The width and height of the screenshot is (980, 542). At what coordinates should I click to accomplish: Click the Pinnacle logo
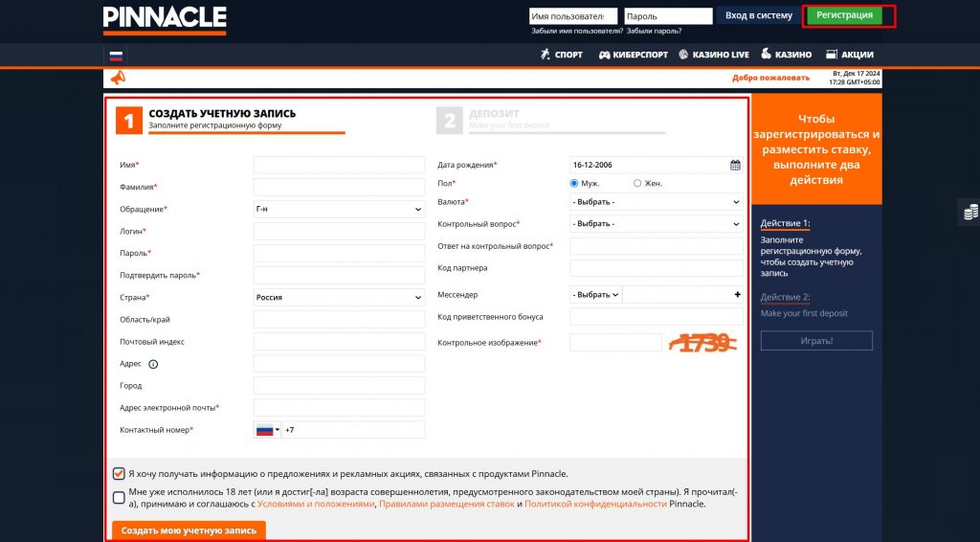click(x=165, y=20)
